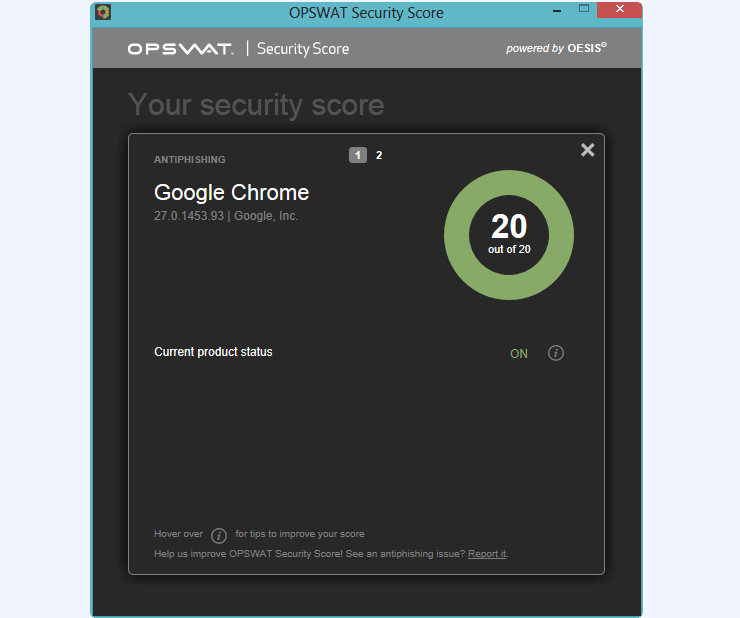This screenshot has height=618, width=740.
Task: Switch to page 2 of products
Action: (378, 155)
